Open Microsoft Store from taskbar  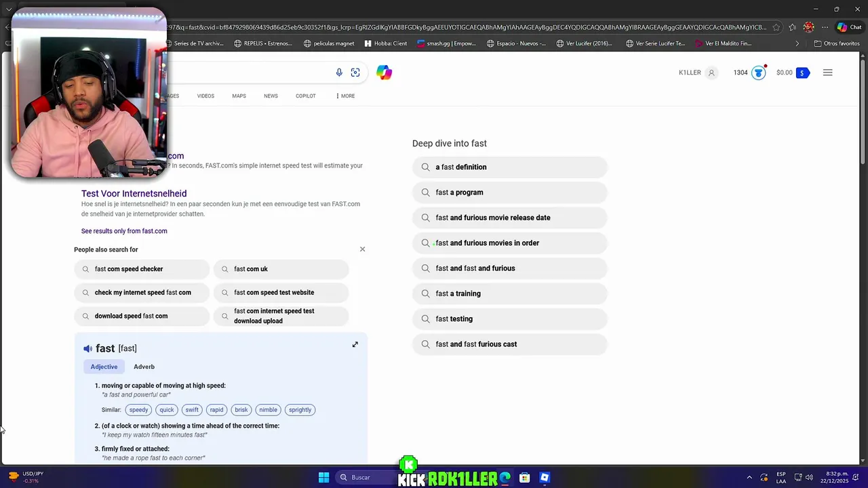tap(524, 478)
